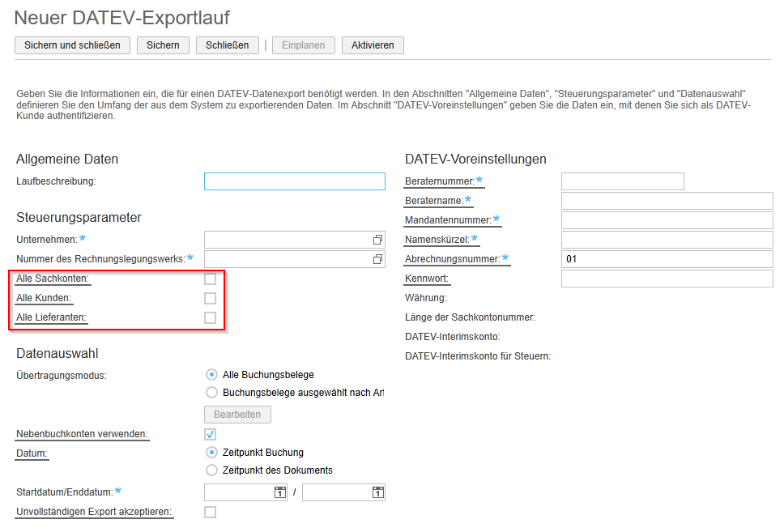Click the DATEV-Interimskonto für Steuern label
784x532 pixels.
coord(478,356)
